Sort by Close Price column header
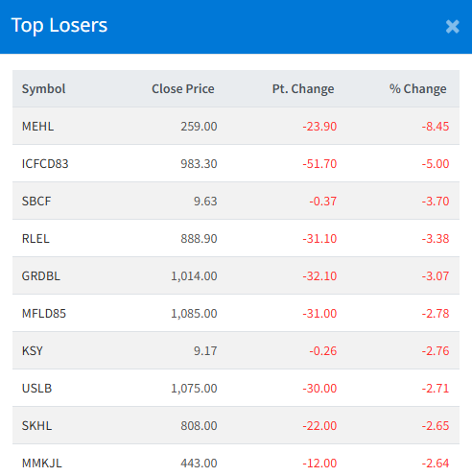The width and height of the screenshot is (472, 476). 183,88
